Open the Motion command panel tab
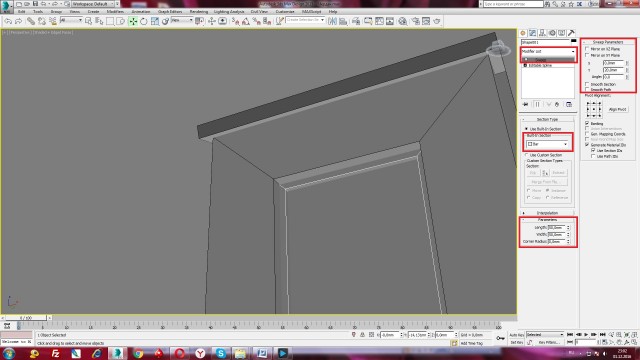This screenshot has width=640, height=360. point(552,33)
